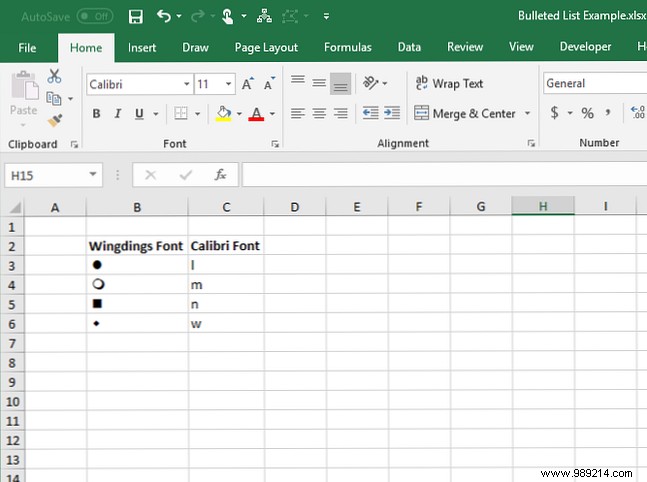This screenshot has width=647, height=482.
Task: Select the Calibri Font header cell
Action: point(226,246)
